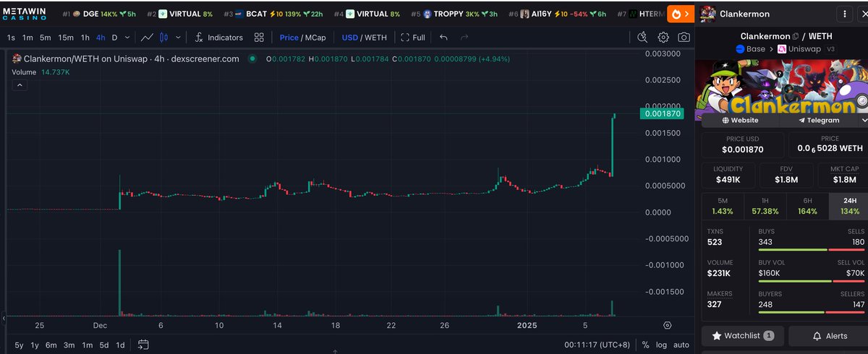
Task: Click the Volume 14.737K label
Action: click(40, 72)
